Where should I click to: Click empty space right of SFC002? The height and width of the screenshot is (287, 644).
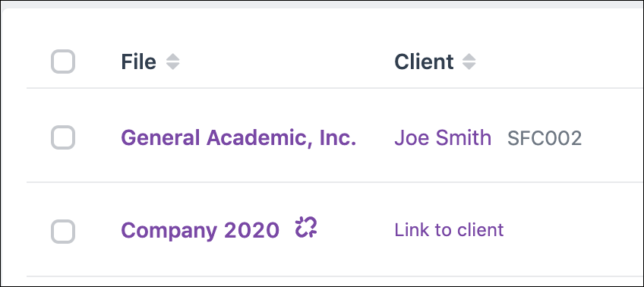point(612,138)
